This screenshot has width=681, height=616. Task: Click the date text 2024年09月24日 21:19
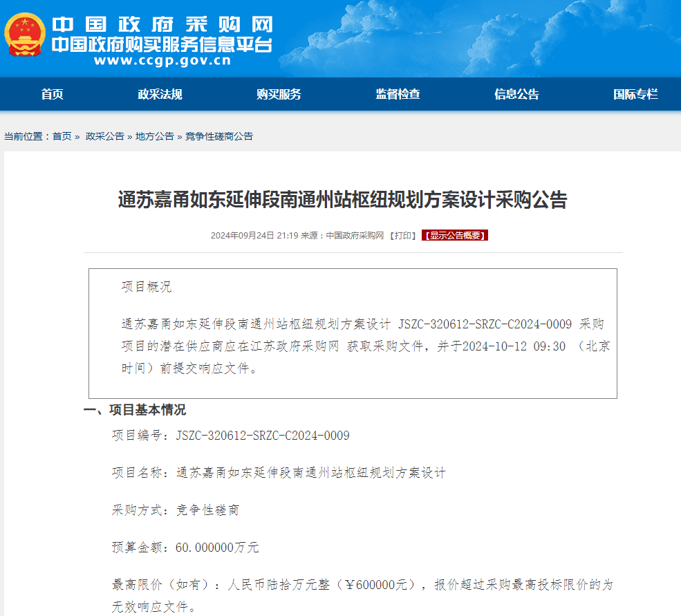point(254,236)
